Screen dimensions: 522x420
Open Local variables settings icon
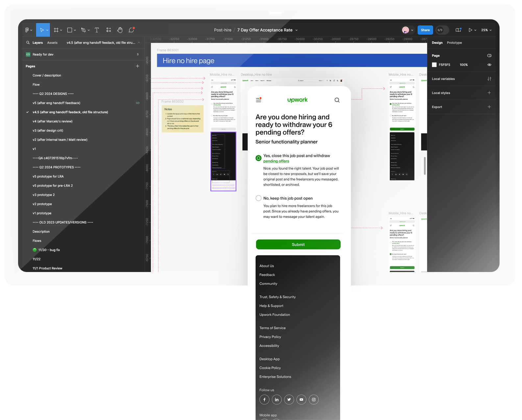tap(489, 79)
